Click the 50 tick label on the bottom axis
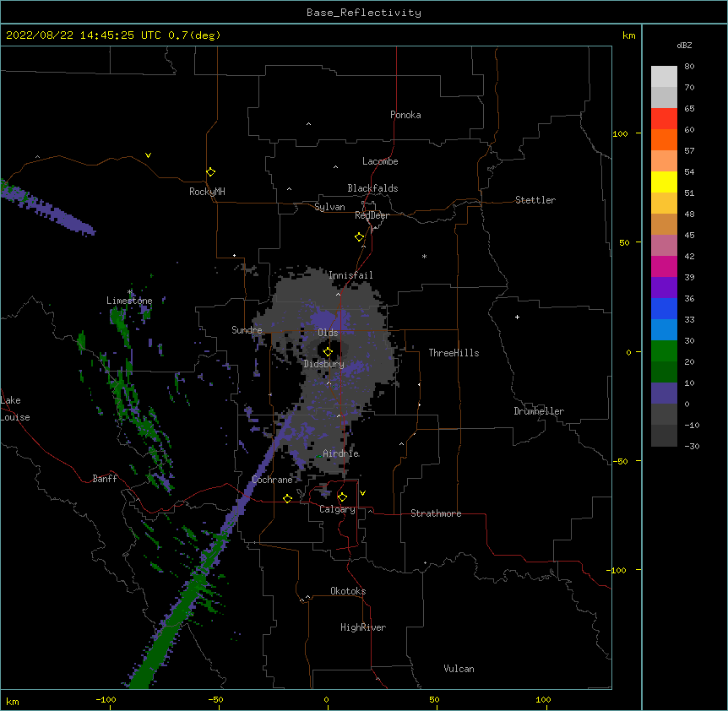Viewport: 728px width, 711px height. pos(434,699)
